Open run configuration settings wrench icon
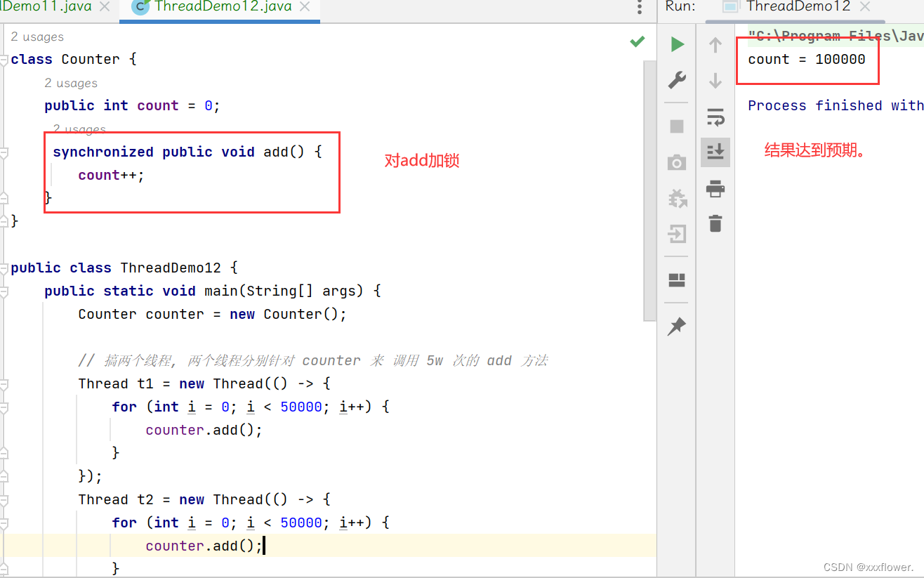The height and width of the screenshot is (578, 924). (x=677, y=79)
